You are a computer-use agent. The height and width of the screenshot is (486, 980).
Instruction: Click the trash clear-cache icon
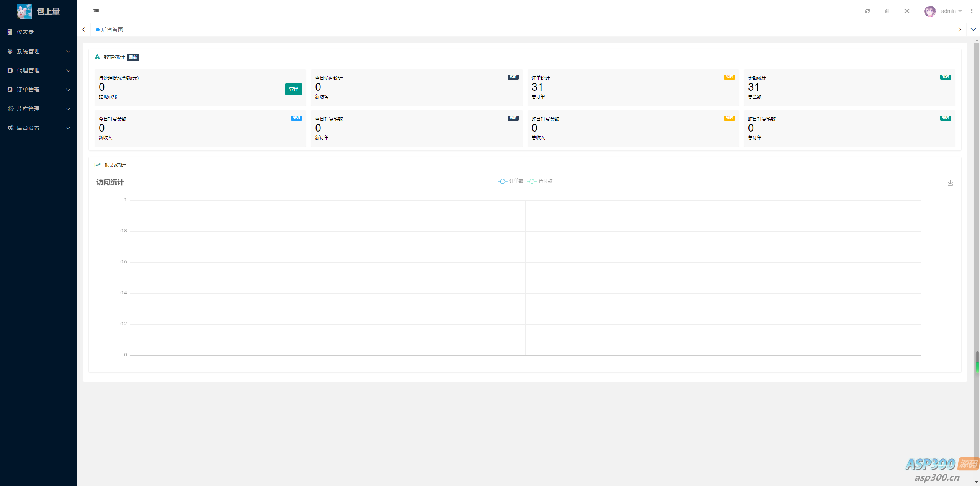pyautogui.click(x=887, y=11)
